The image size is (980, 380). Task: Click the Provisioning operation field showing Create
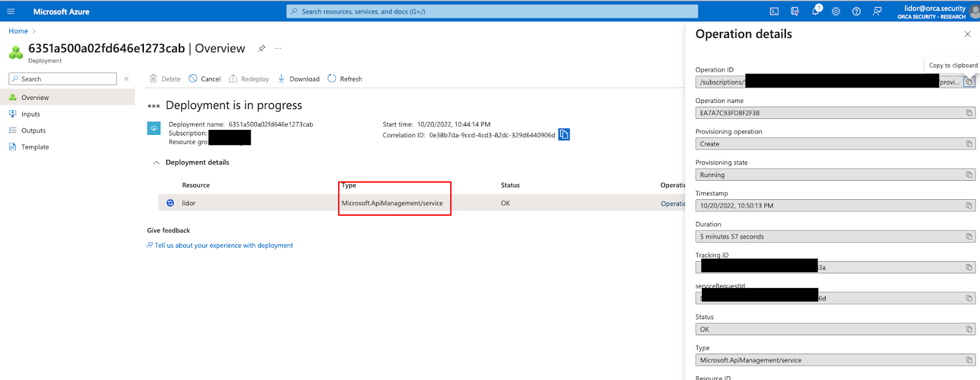coord(835,144)
